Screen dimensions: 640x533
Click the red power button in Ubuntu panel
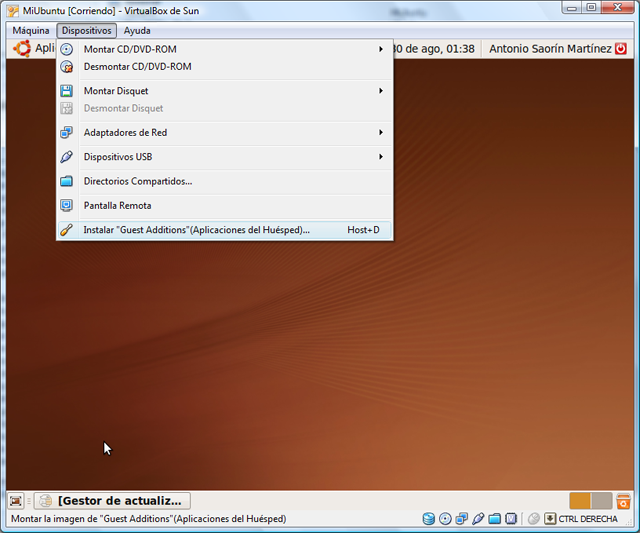pos(621,48)
